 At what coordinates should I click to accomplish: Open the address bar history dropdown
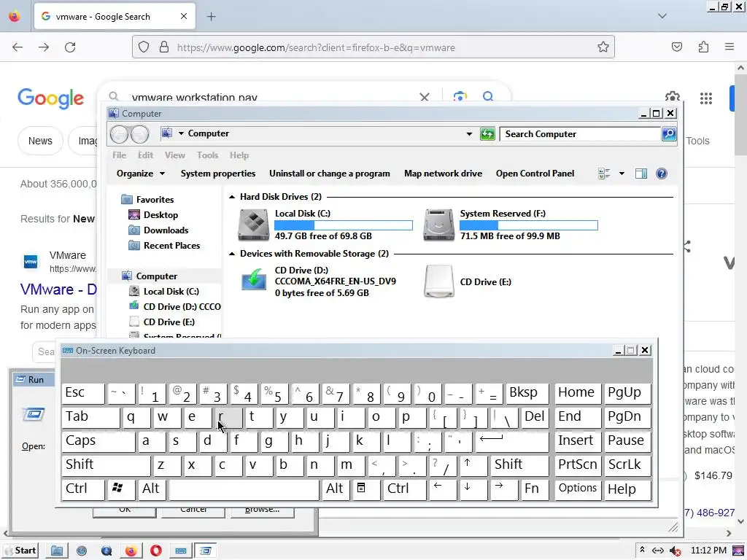(469, 134)
